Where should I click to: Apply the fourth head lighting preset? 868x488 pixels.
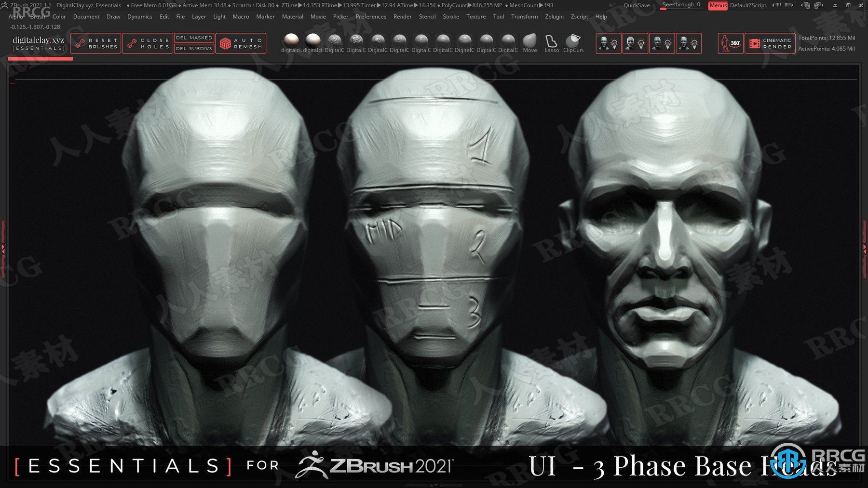coord(688,43)
